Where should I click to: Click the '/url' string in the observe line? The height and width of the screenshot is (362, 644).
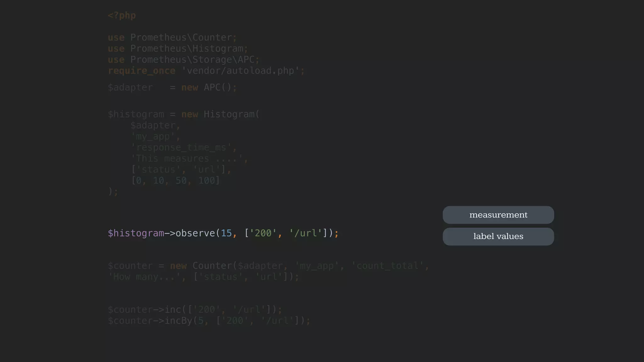[x=305, y=233]
